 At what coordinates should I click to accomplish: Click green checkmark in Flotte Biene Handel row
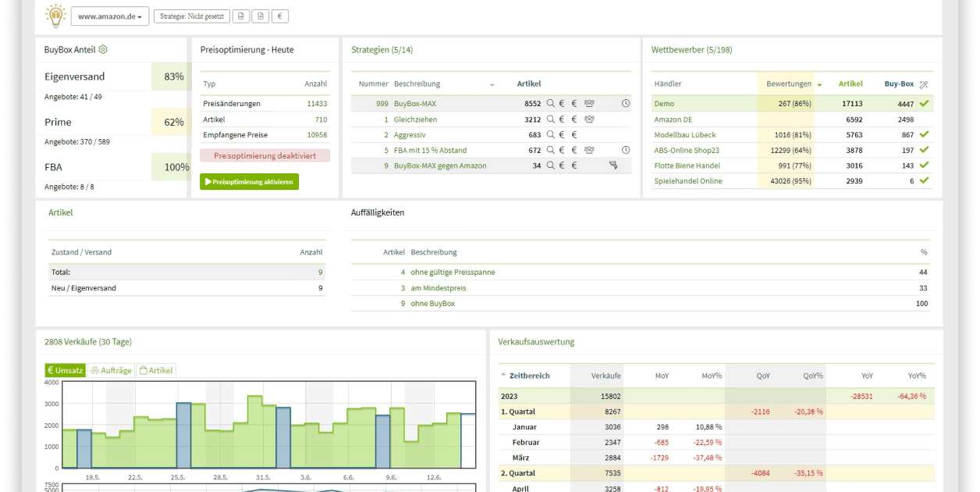coord(924,165)
